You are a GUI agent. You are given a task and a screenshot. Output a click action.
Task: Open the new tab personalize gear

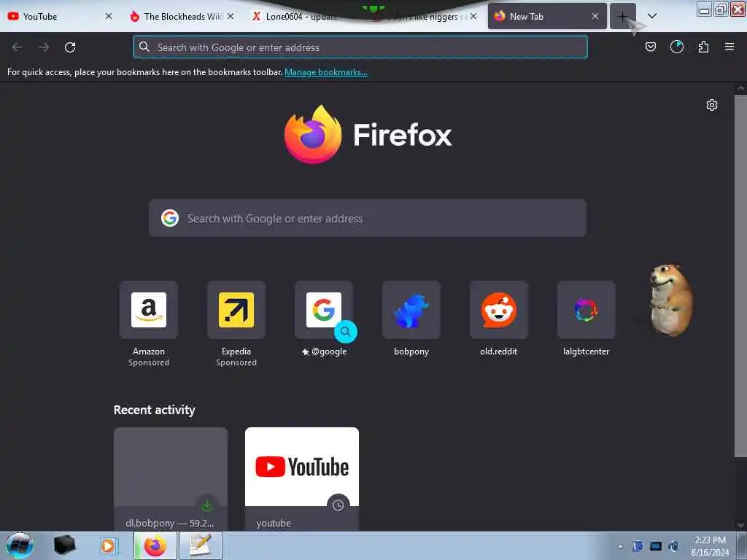(712, 105)
